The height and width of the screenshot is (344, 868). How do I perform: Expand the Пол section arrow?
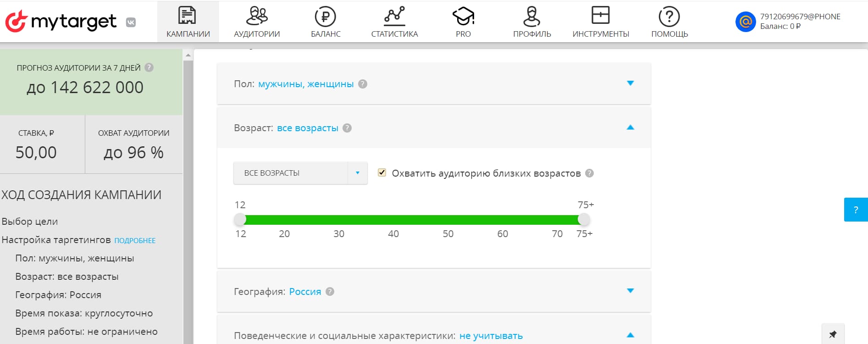630,83
